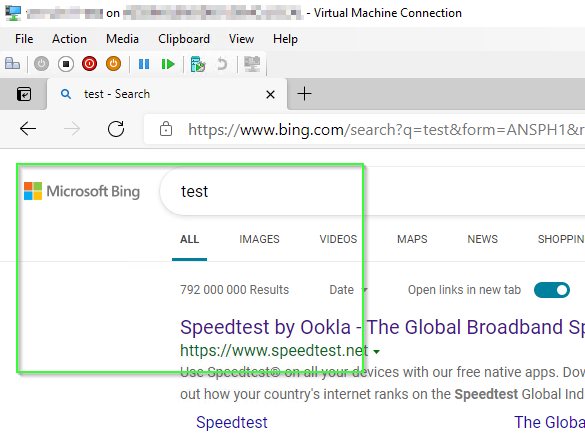Image resolution: width=585 pixels, height=436 pixels.
Task: Open the View menu
Action: (241, 39)
